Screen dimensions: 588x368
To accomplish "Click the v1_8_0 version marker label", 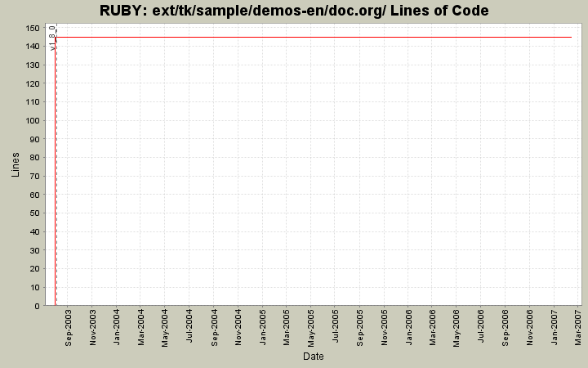I will pos(52,38).
